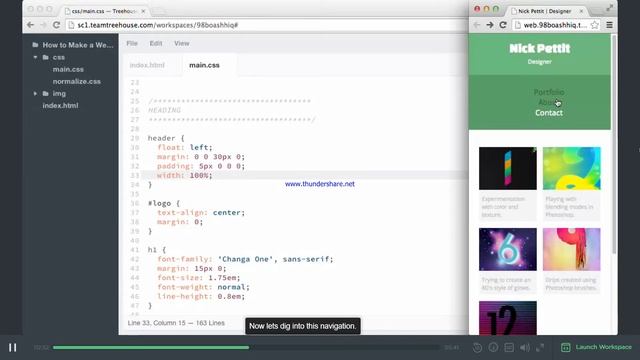Open the glowing number 6 thumbnail
Screen dimensions: 640x360
point(508,249)
